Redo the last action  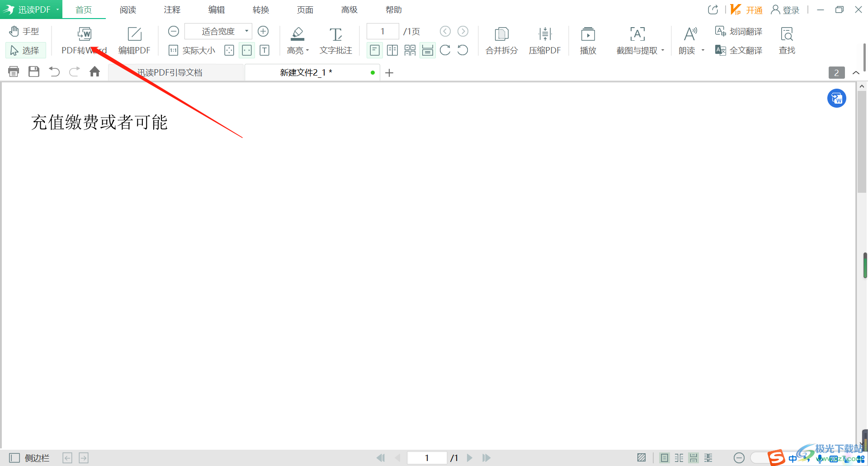pos(75,71)
